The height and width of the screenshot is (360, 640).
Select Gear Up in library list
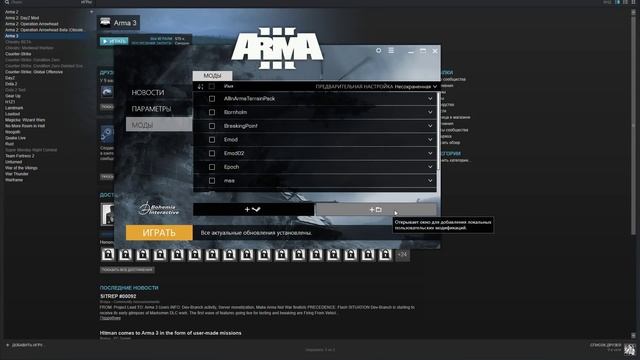point(13,96)
